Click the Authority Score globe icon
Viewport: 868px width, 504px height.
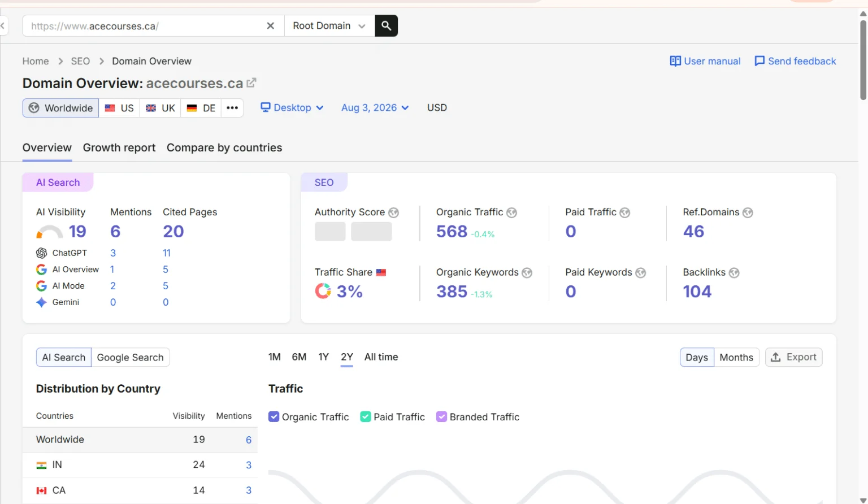[394, 212]
